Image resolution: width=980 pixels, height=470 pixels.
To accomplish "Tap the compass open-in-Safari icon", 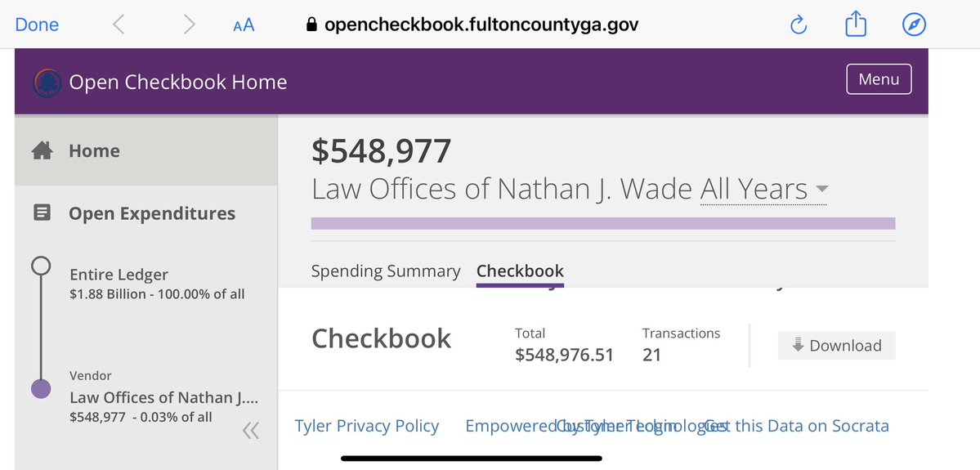I will click(x=914, y=25).
